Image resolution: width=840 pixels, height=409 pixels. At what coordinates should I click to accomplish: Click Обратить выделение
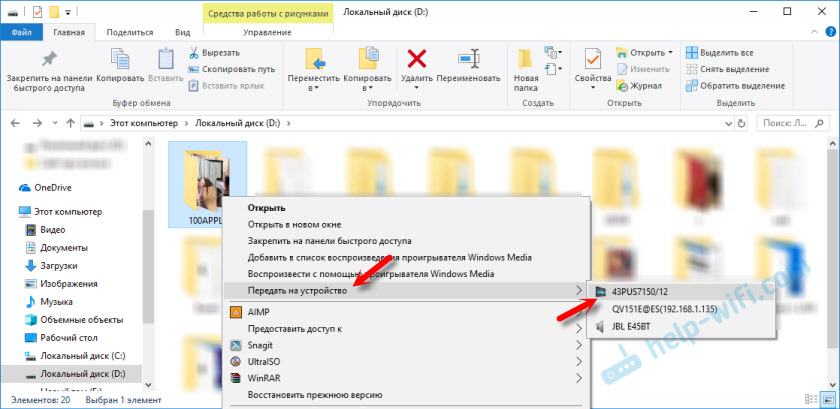tap(736, 85)
